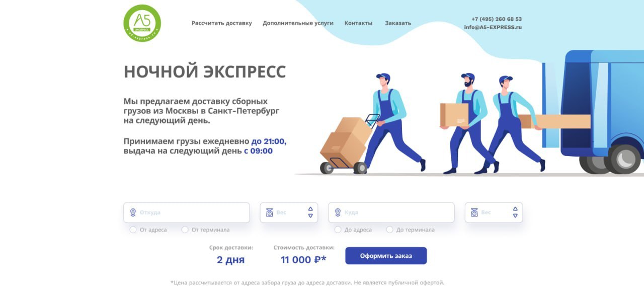644x290 pixels.
Task: Click the A5 Express green logo
Action: [x=142, y=23]
